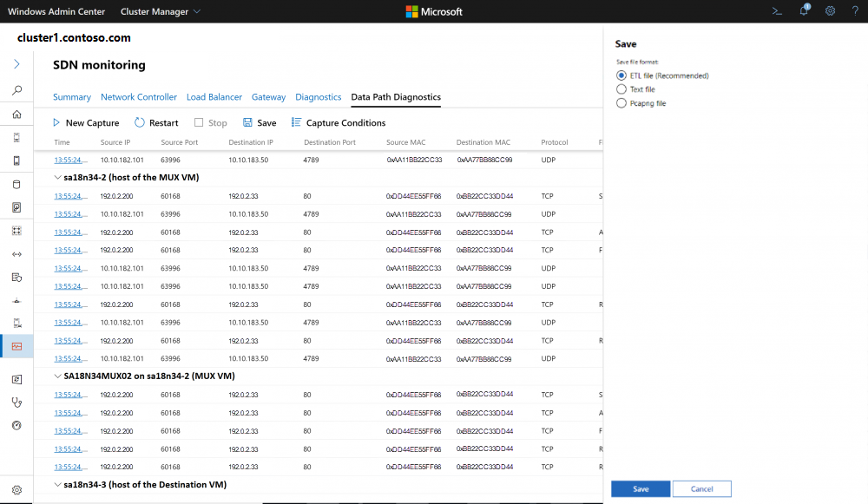
Task: Open the header settings gear
Action: click(830, 11)
